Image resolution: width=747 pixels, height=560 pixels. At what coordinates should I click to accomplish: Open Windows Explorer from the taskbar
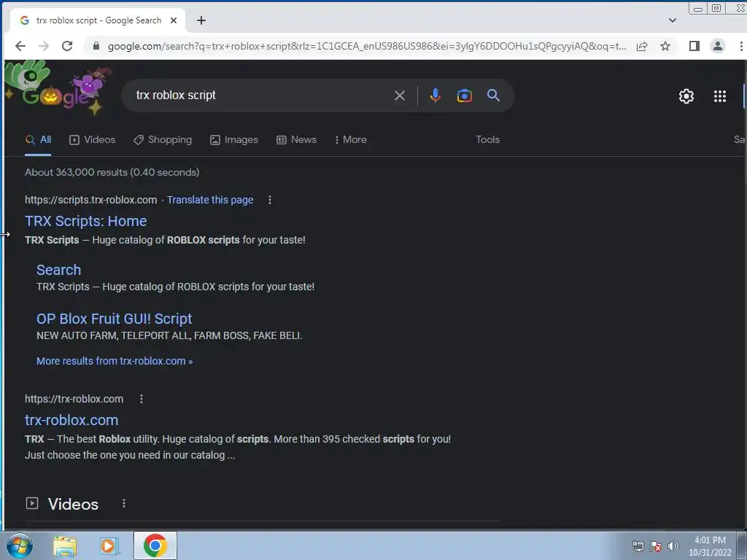pyautogui.click(x=65, y=545)
